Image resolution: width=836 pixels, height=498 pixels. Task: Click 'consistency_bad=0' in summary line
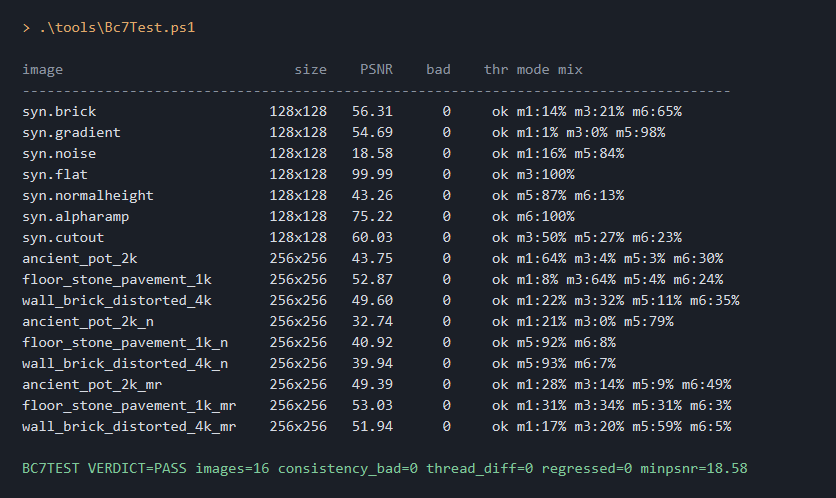[x=348, y=469]
